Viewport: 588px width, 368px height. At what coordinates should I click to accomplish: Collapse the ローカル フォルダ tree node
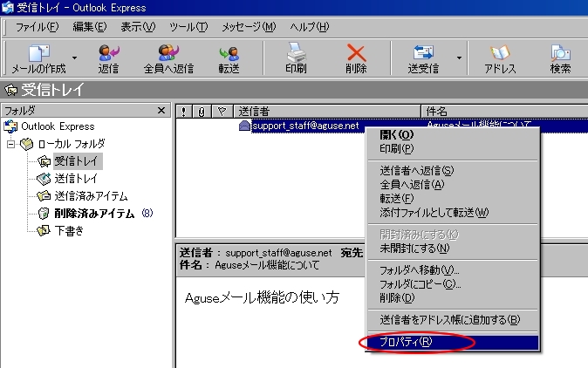point(10,144)
